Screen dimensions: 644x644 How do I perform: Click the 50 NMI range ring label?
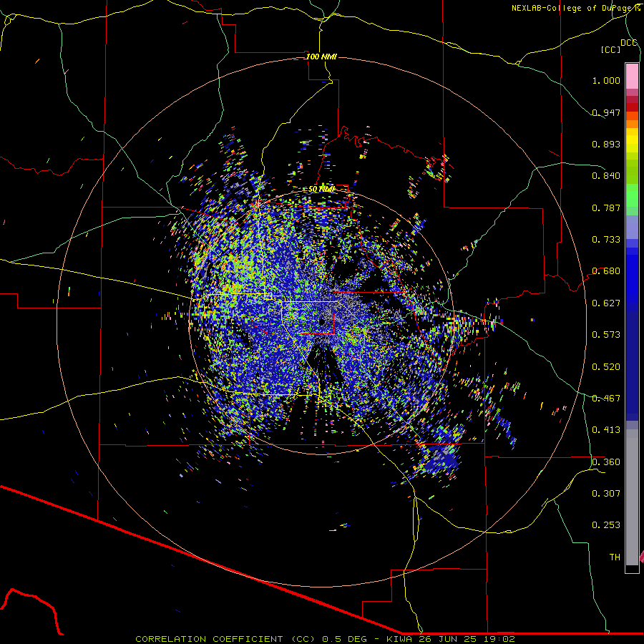pyautogui.click(x=321, y=189)
